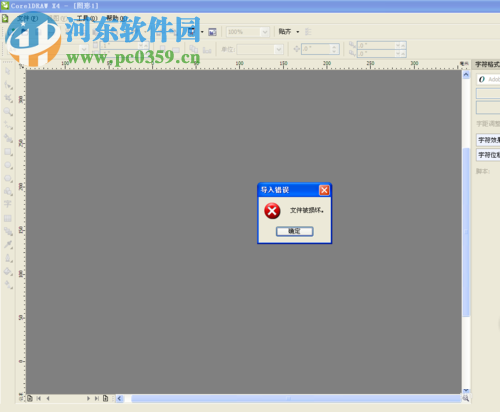Select the Interactive Blend tool
Screen dimensions: 500x412
(8, 231)
